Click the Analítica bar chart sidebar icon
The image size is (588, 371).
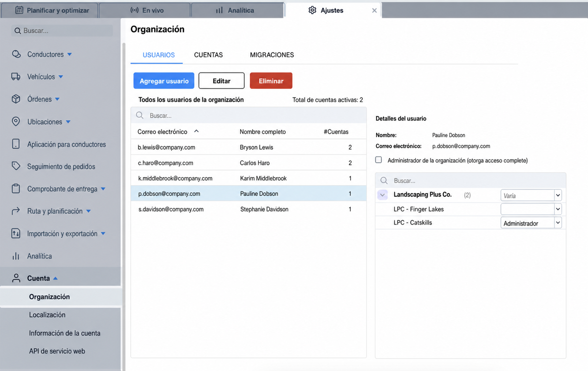(x=16, y=256)
